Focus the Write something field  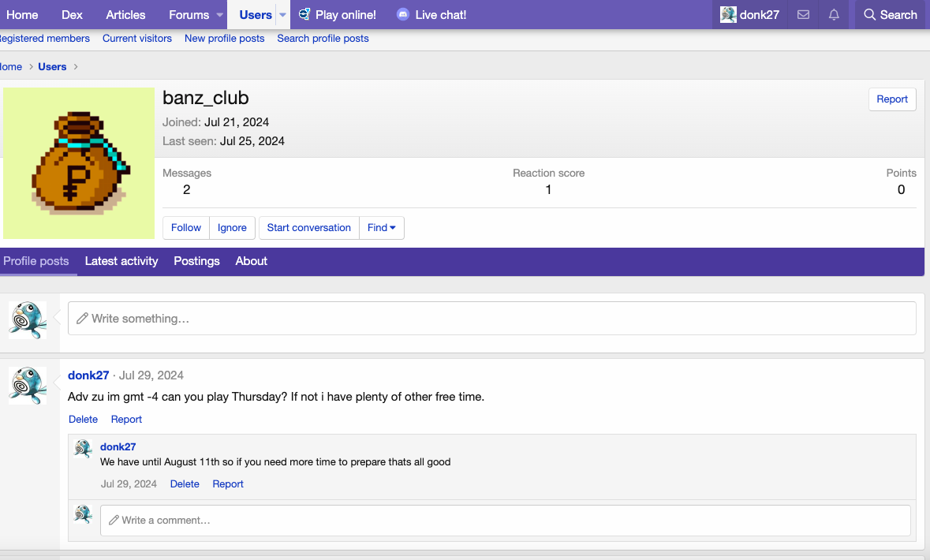click(x=491, y=318)
